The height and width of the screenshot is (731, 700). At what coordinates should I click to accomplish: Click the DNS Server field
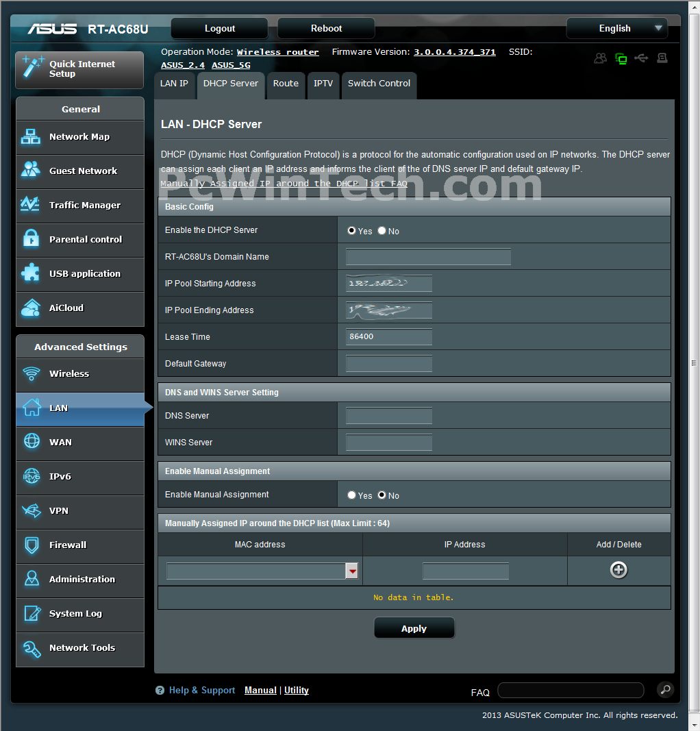[x=388, y=415]
